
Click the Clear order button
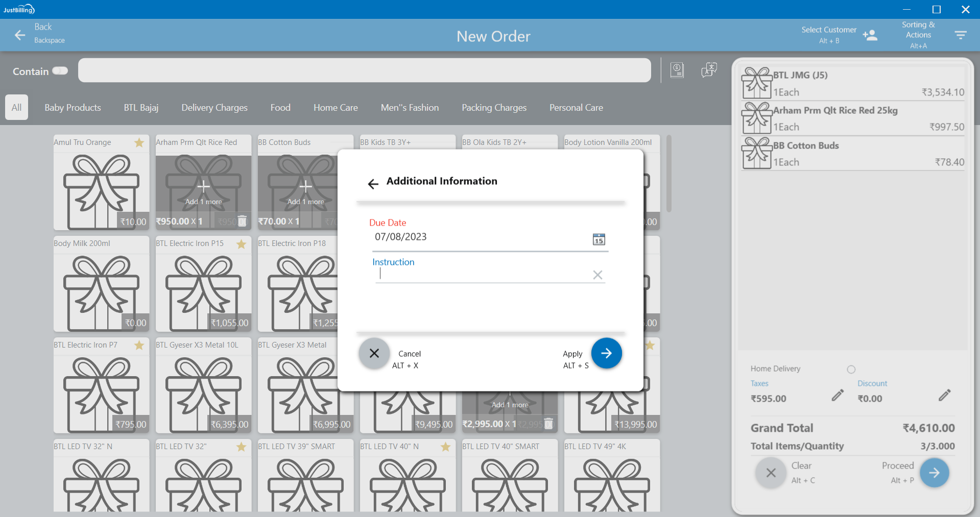(x=771, y=473)
